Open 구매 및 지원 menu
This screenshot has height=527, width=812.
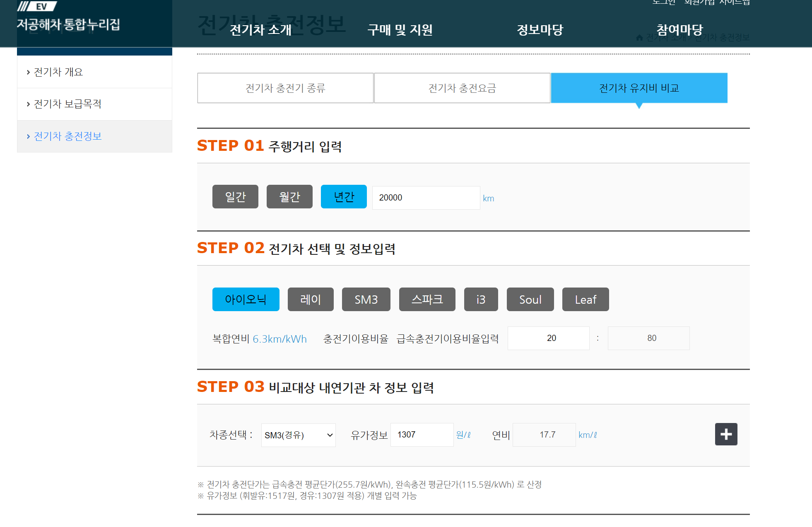(400, 30)
